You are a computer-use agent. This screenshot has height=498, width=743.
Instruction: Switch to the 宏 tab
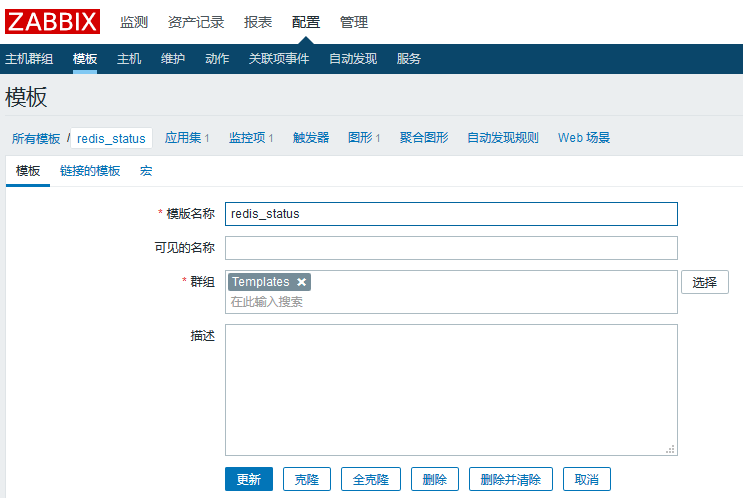(x=146, y=171)
